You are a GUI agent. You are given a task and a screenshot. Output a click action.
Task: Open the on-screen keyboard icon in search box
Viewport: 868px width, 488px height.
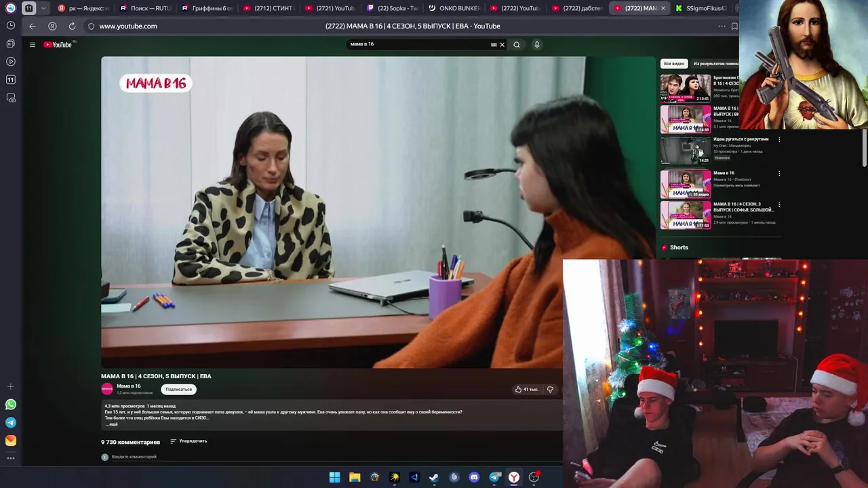(494, 45)
